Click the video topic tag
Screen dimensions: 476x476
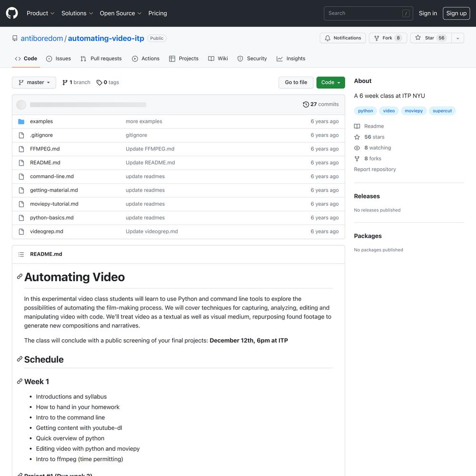(388, 111)
